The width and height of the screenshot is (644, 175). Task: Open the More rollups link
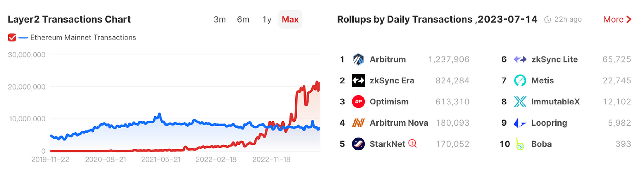coord(617,19)
